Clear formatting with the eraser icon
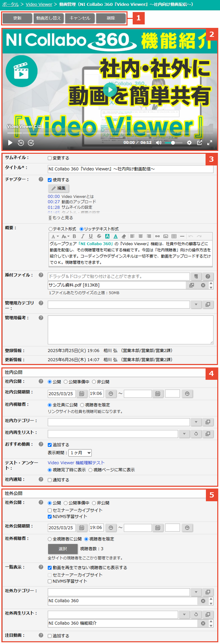 (124, 236)
